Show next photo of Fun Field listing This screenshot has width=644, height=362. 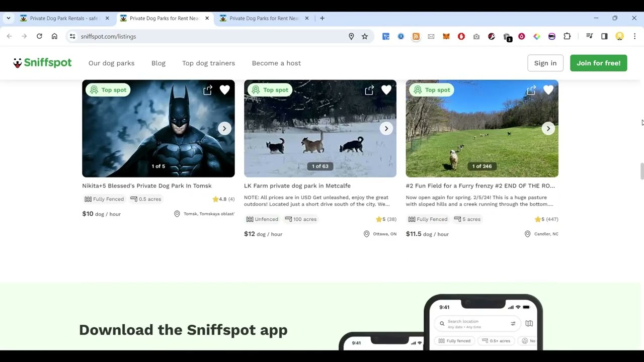(x=548, y=128)
